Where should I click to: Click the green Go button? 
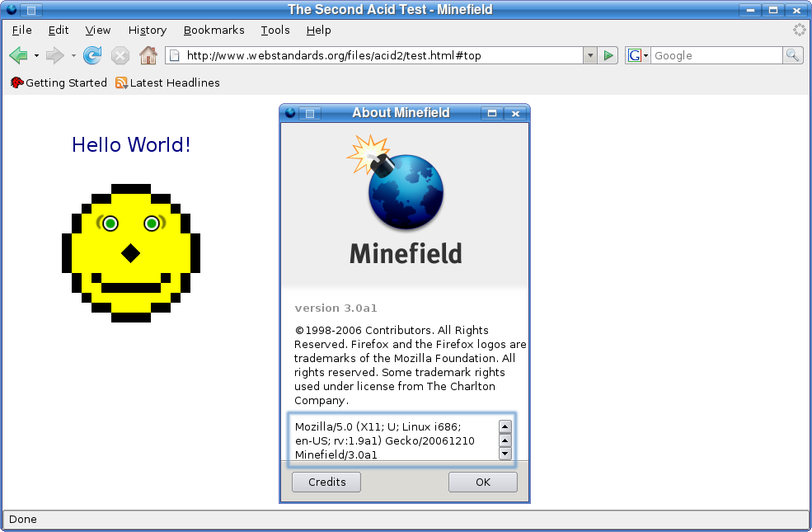point(608,55)
